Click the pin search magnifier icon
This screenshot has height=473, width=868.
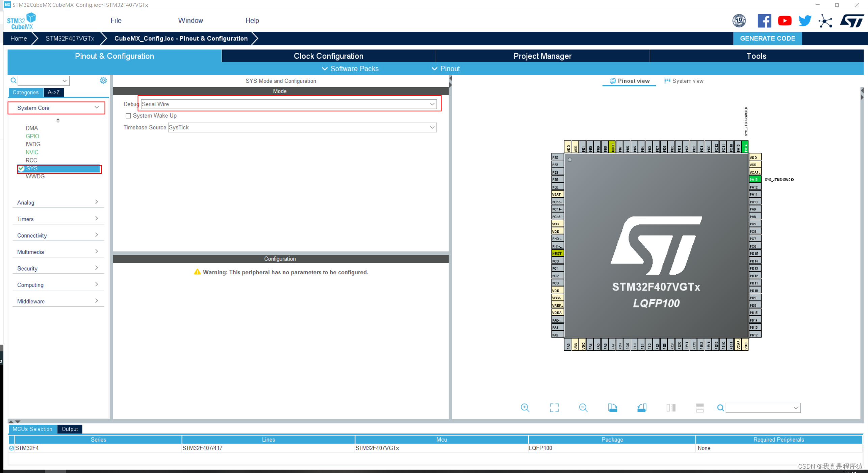720,408
